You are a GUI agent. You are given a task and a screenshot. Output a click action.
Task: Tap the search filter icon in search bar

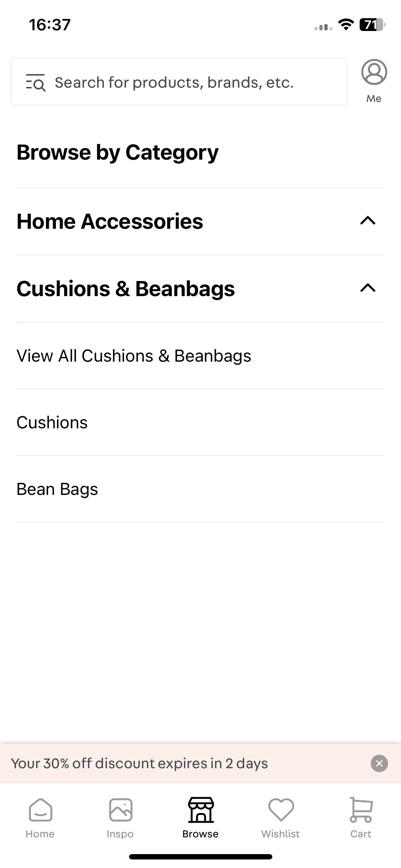pyautogui.click(x=36, y=83)
